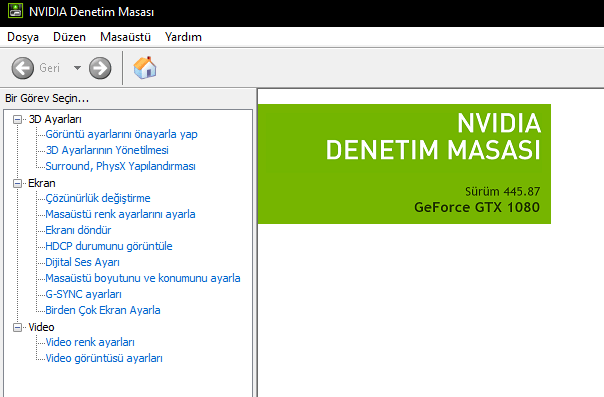Open Görüntü ayarlarını önayarla yap
This screenshot has width=604, height=397.
pyautogui.click(x=121, y=134)
